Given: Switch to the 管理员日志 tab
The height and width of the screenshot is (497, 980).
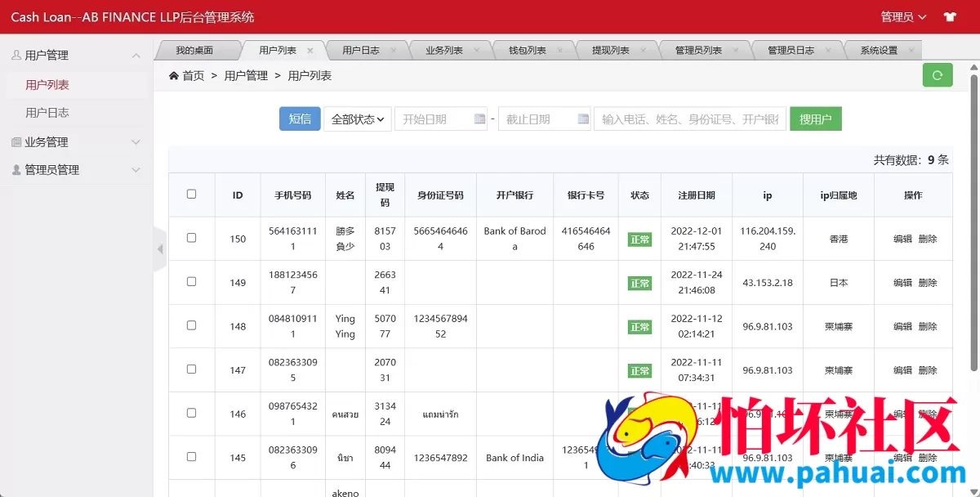Looking at the screenshot, I should [791, 50].
